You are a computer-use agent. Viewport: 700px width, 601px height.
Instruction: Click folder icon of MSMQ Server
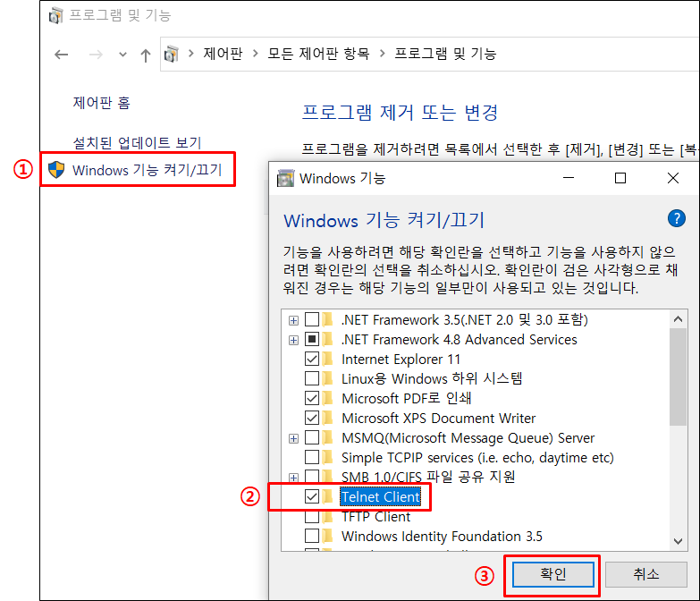328,437
